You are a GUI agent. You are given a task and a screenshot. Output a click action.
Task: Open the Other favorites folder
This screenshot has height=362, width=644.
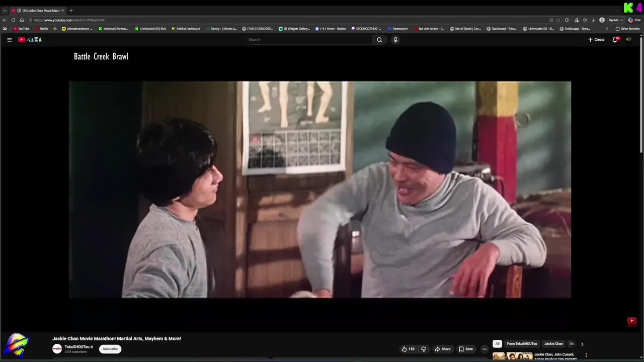628,29
